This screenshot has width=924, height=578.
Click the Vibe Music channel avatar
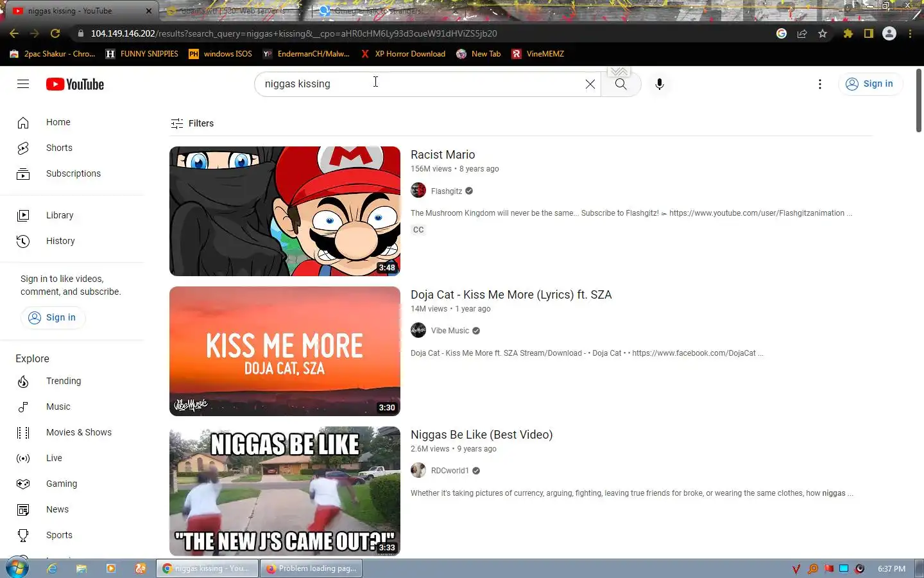tap(418, 331)
